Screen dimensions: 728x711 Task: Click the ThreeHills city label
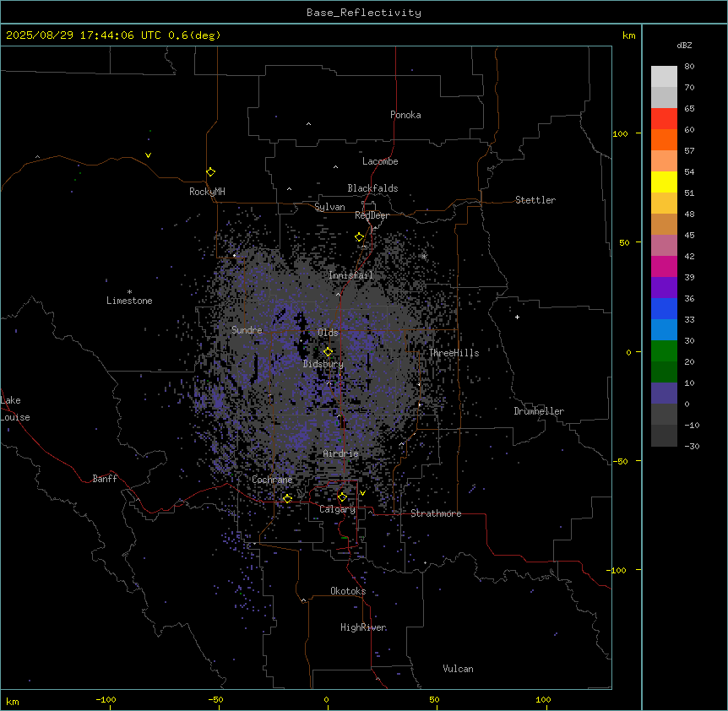point(454,353)
